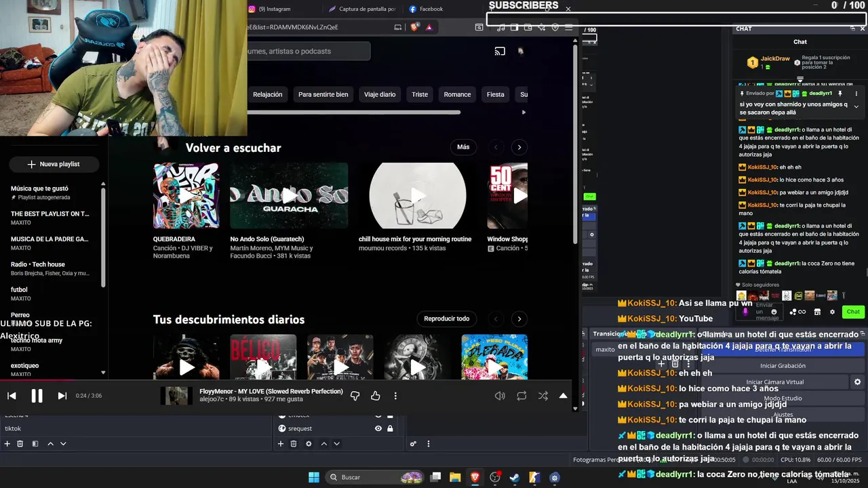Open the MUSICA DE LA PADRE GA... playlist
Screen dimensions: 868x488
[51, 243]
